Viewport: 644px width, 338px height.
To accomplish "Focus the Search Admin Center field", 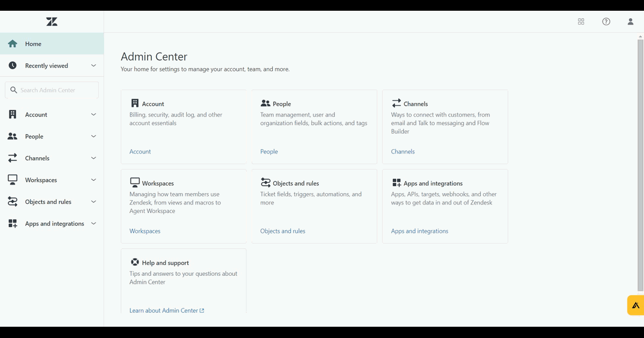I will click(x=52, y=90).
